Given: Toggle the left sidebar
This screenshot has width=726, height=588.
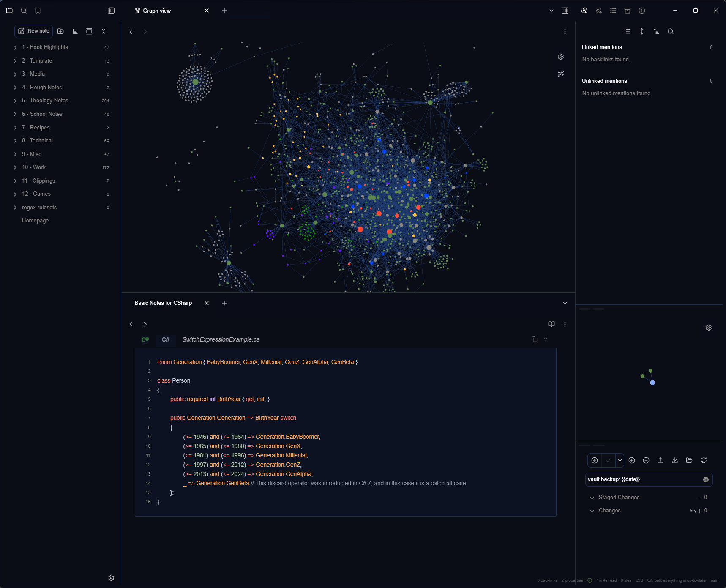Looking at the screenshot, I should click(111, 11).
